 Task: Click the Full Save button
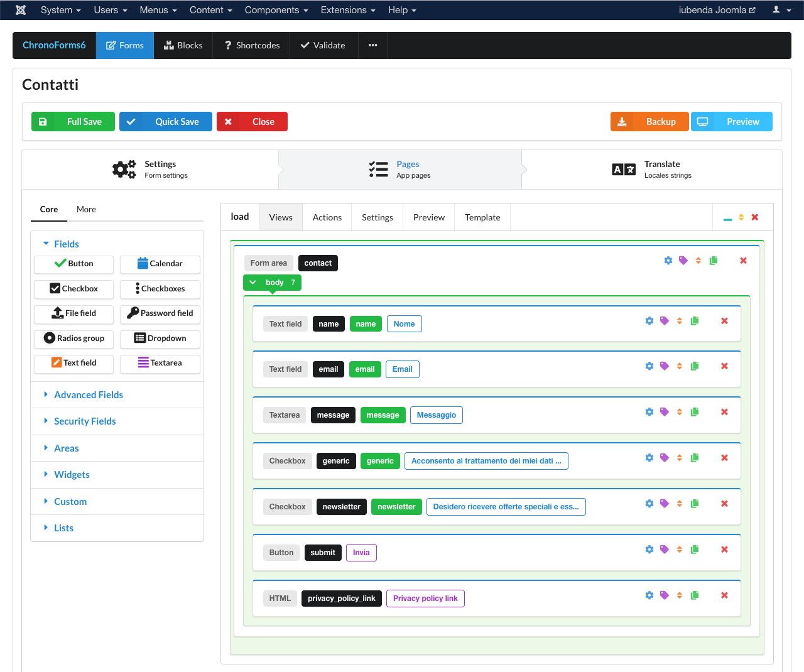tap(73, 121)
